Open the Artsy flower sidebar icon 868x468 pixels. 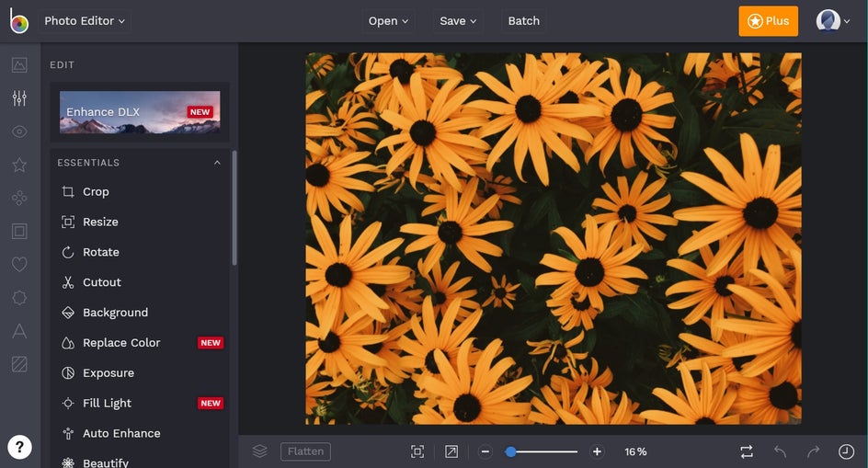[19, 198]
